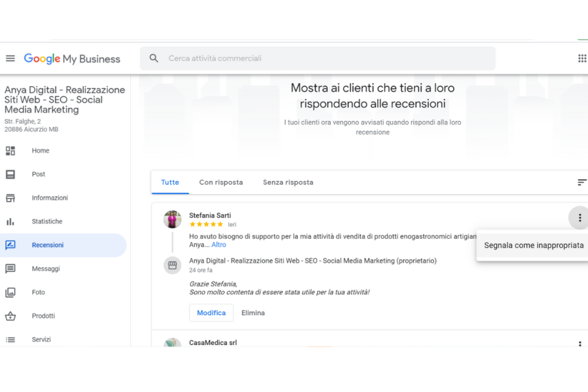Viewport: 588px width, 392px height.
Task: Open CasaMedica srl review options menu
Action: pos(579,344)
